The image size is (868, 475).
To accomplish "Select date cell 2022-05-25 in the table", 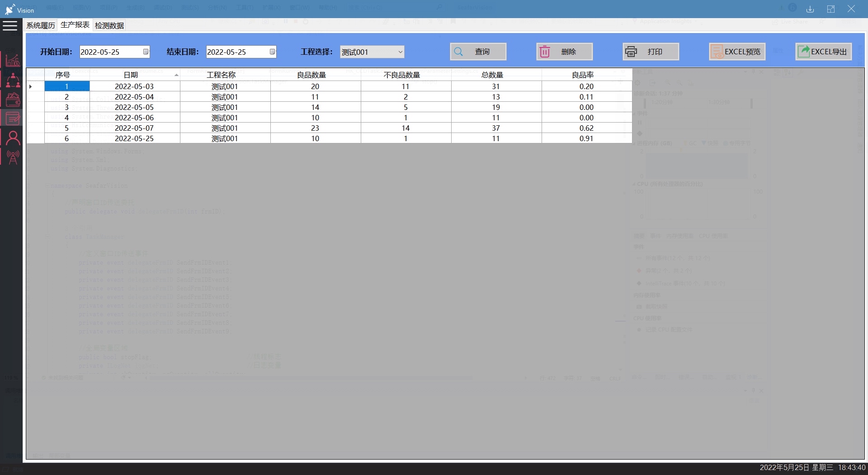I will pyautogui.click(x=134, y=138).
